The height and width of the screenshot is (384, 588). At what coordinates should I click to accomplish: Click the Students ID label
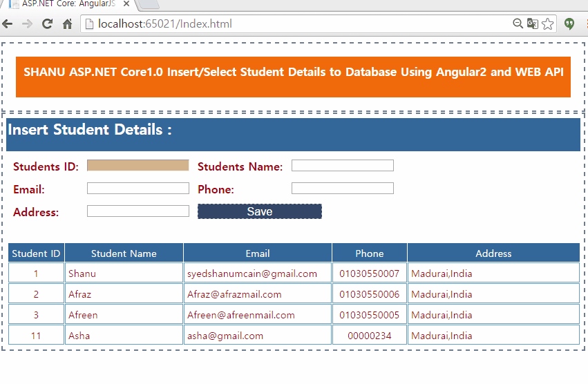[x=46, y=166]
